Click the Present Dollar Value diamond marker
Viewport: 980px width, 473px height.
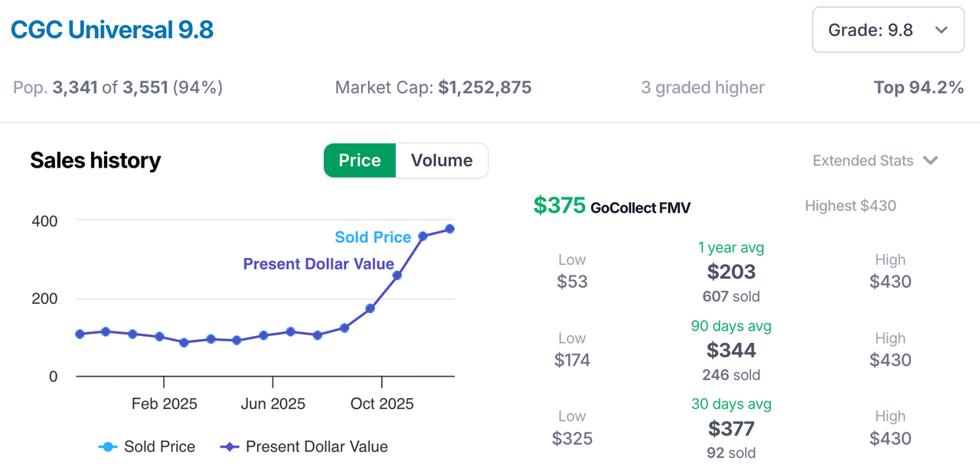(x=229, y=447)
